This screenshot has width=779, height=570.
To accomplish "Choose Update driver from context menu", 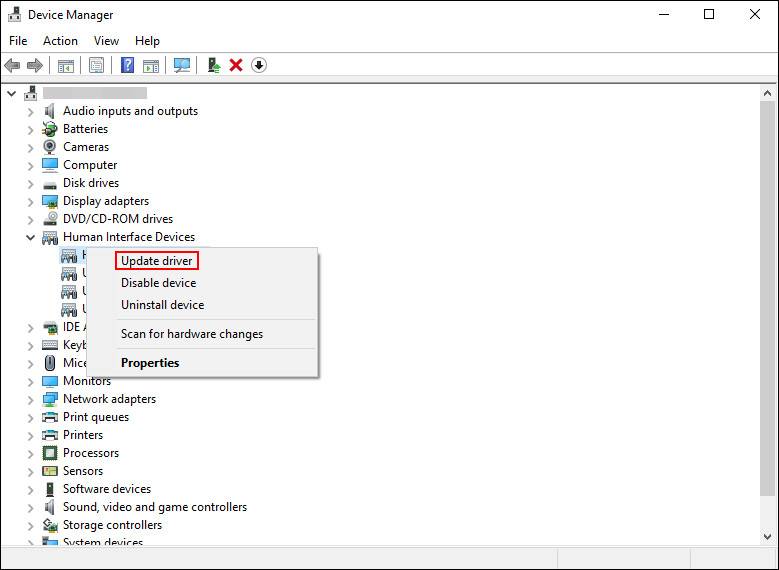I will click(x=156, y=261).
